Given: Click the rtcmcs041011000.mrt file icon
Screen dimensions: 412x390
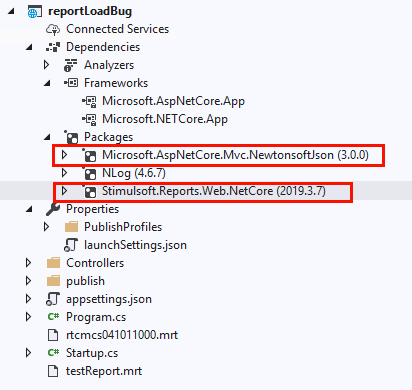Looking at the screenshot, I should 53,335.
